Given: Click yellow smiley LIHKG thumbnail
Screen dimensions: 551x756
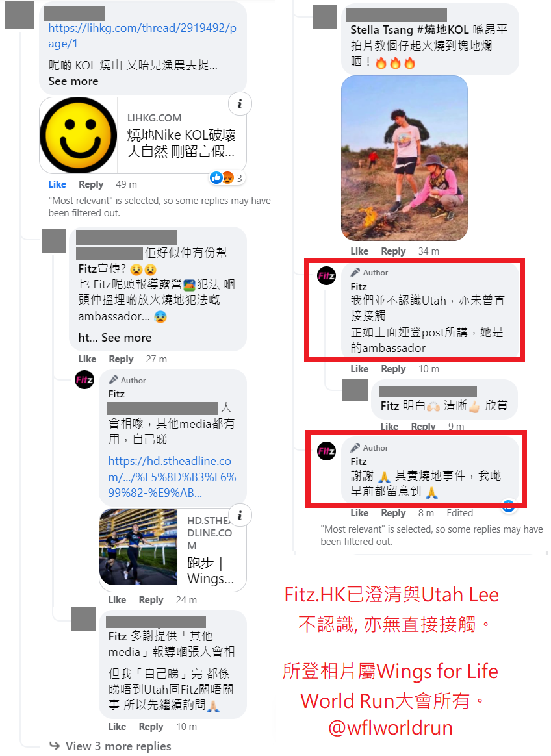Looking at the screenshot, I should tap(78, 136).
